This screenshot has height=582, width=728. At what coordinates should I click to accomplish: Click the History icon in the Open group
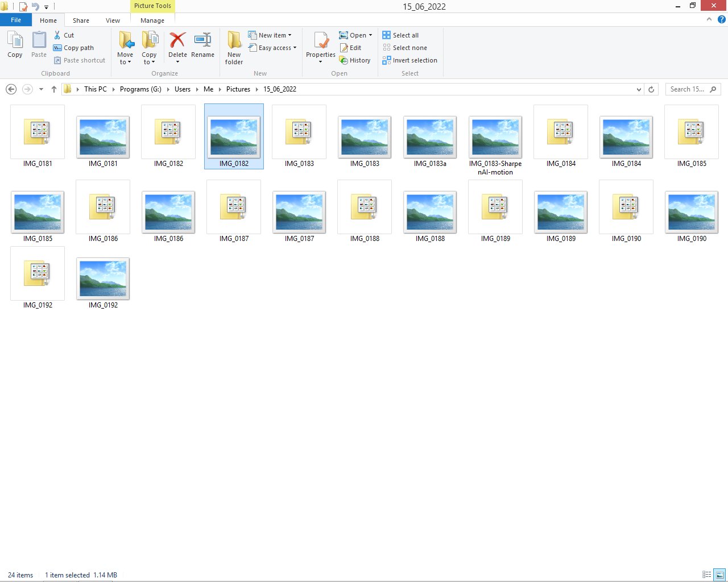[355, 60]
